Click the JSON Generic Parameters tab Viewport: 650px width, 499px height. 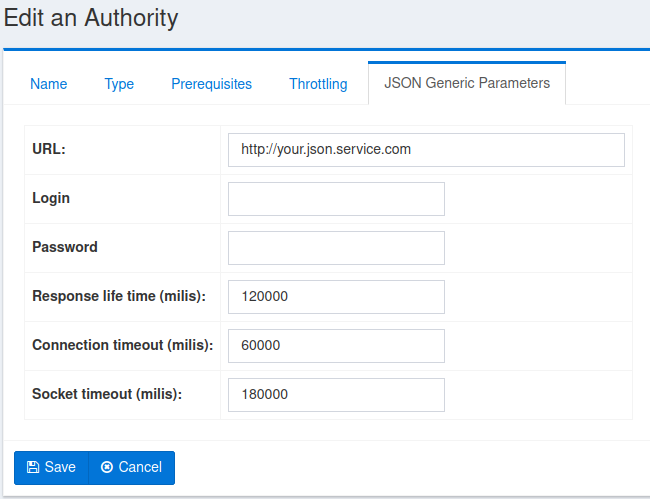click(x=466, y=83)
